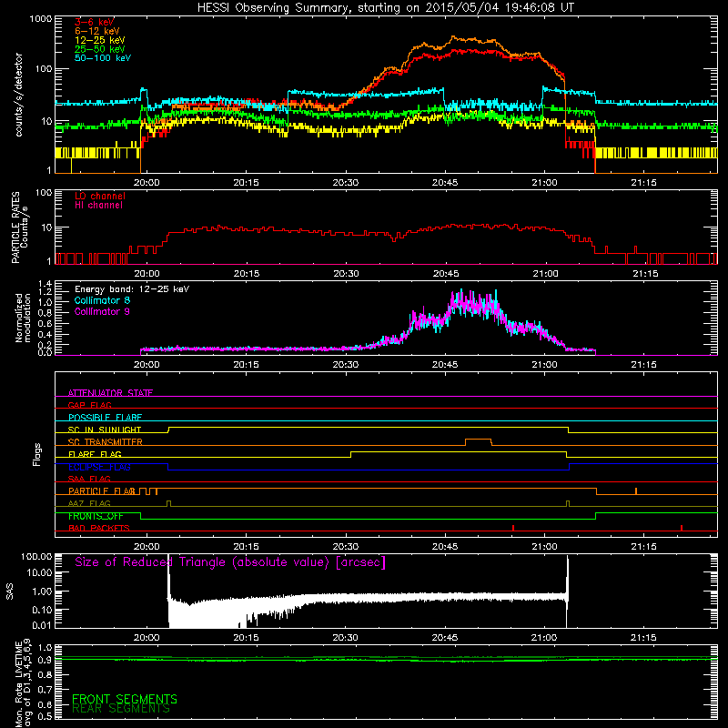The image size is (728, 728).
Task: Click the BAD PACKETS spike near 21:20
Action: (x=681, y=528)
